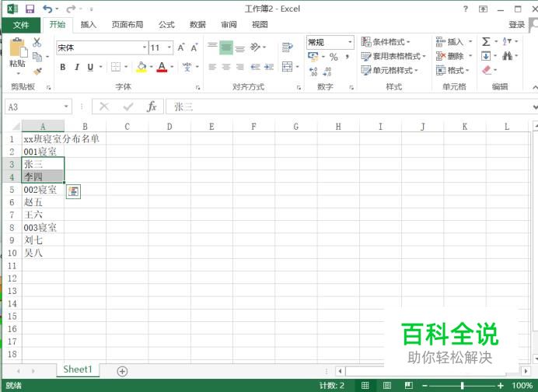Screen dimensions: 538x392
Task: Switch to Page Layout view in status bar
Action: coord(387,386)
